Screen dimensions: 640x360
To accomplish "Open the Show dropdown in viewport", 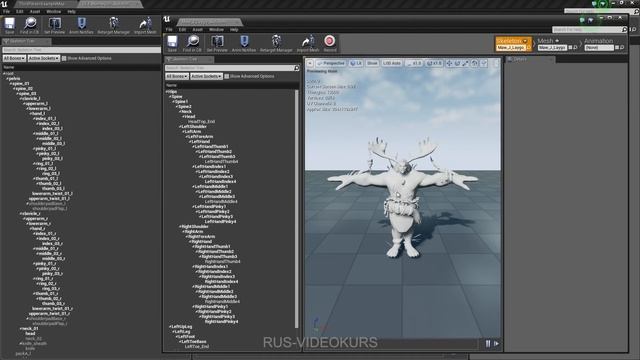I will pyautogui.click(x=372, y=63).
